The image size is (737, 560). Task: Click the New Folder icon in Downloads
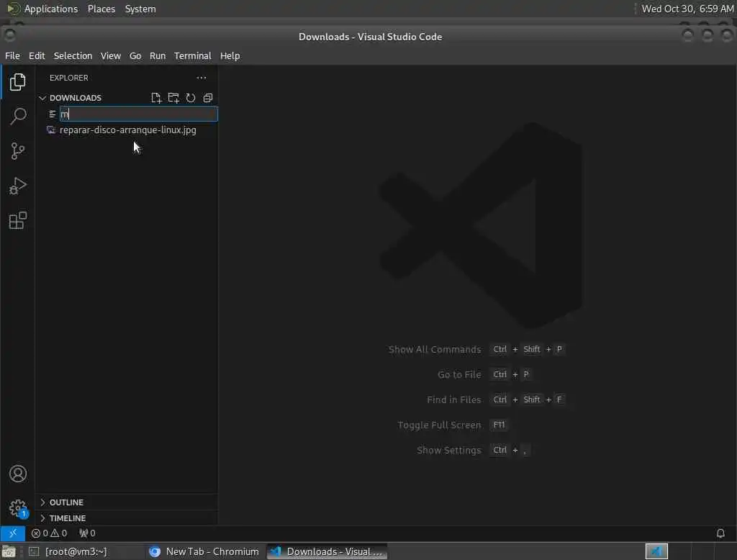(173, 98)
